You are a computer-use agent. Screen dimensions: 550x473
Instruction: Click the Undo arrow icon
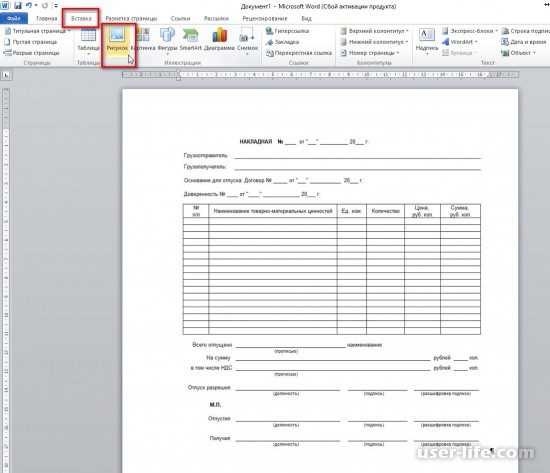tap(29, 6)
